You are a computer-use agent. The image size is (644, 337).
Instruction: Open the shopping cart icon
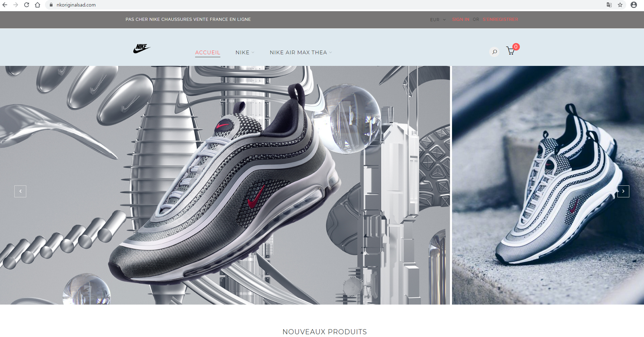[510, 51]
